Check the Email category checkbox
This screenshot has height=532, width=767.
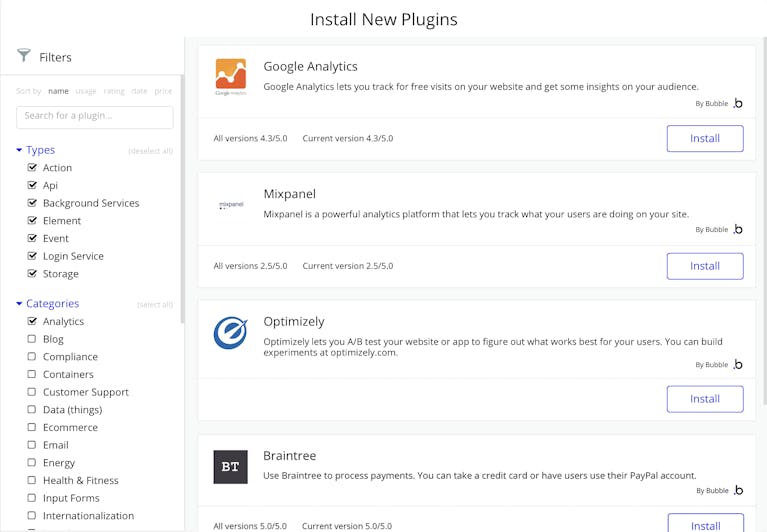32,444
